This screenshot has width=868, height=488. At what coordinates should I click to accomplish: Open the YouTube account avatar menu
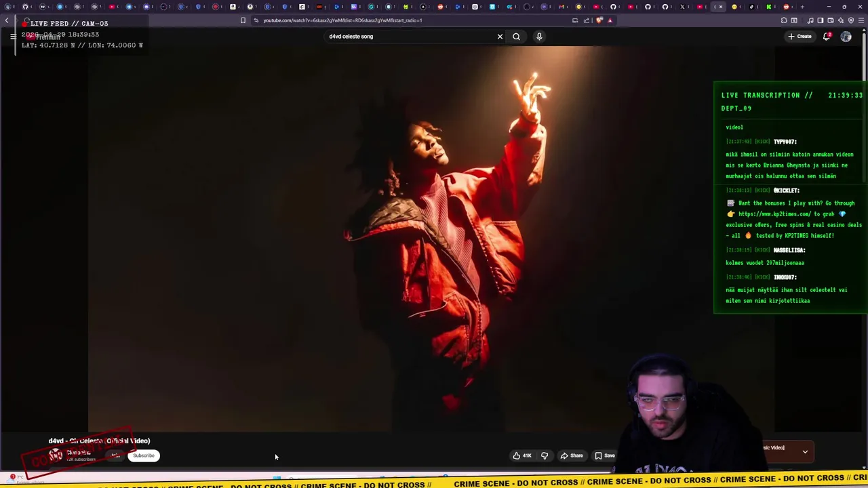(x=846, y=37)
